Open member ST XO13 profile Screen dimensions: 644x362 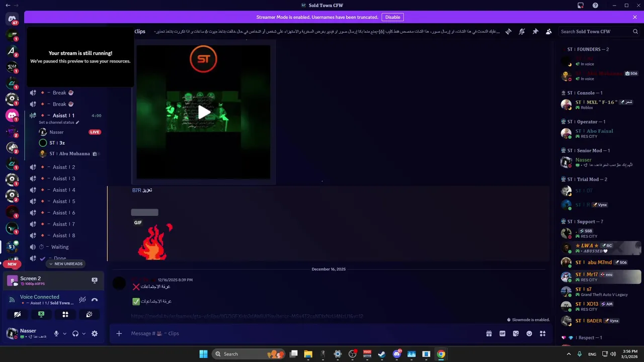(x=601, y=306)
